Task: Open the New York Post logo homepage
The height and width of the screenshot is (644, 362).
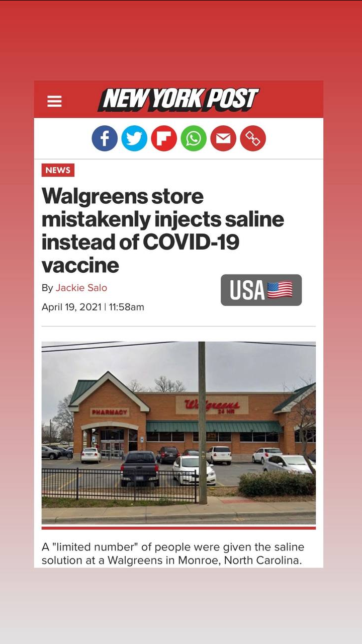Action: coord(178,100)
